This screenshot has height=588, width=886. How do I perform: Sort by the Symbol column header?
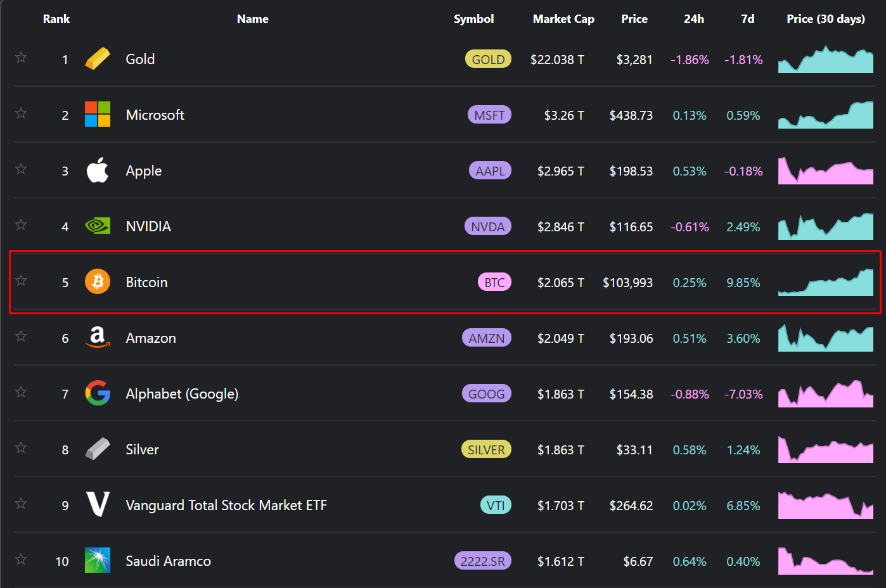point(474,19)
